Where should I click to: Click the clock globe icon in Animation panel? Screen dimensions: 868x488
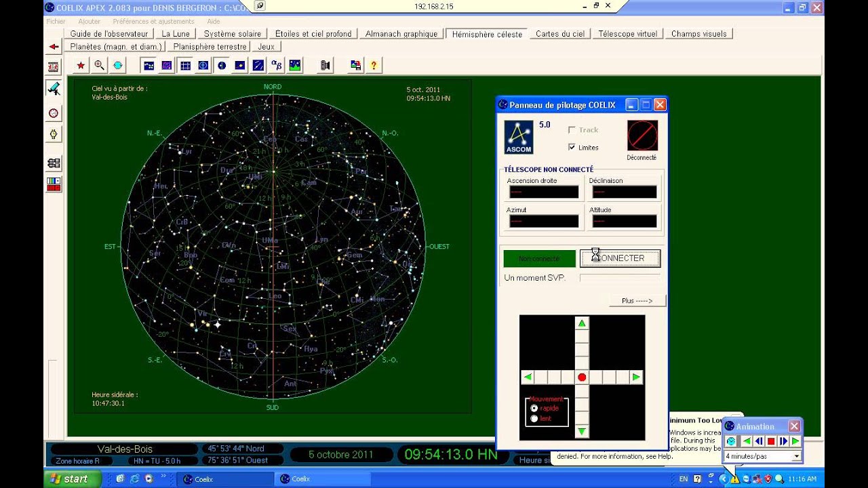point(731,441)
